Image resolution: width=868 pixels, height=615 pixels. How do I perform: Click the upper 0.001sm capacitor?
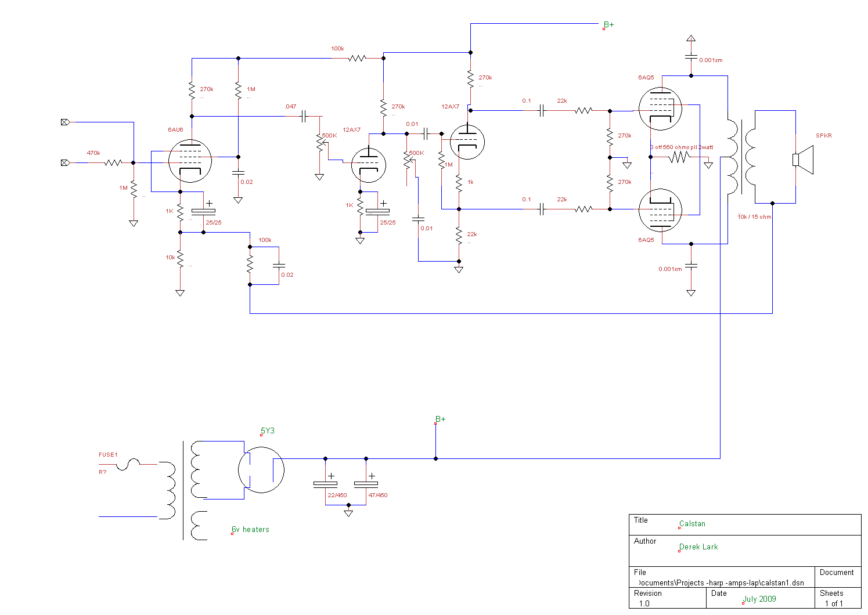point(691,57)
